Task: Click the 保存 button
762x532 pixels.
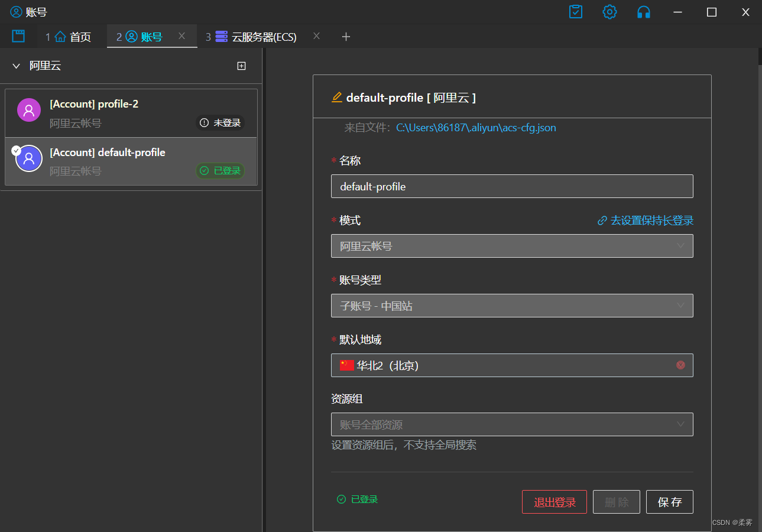Action: [670, 502]
